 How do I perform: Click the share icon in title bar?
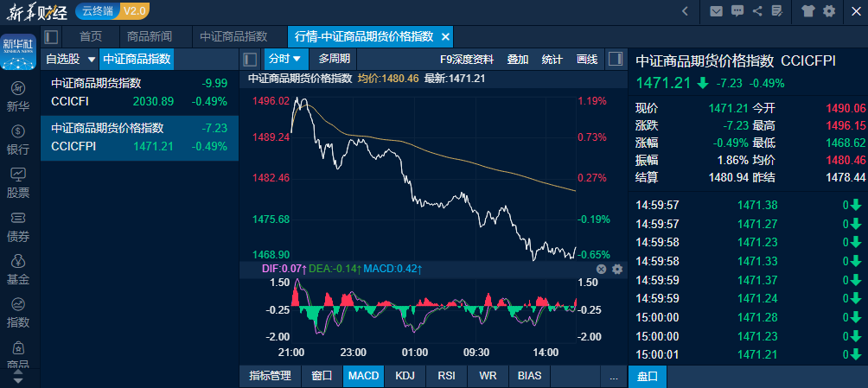tap(757, 11)
